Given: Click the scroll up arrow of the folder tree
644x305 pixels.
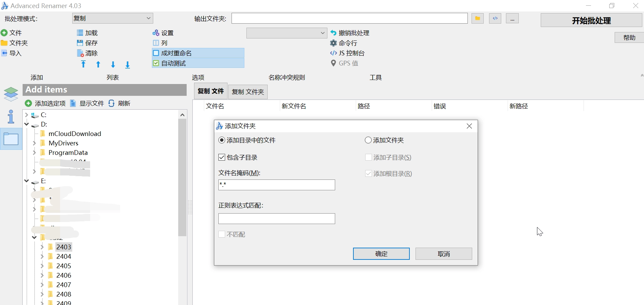Looking at the screenshot, I should [x=182, y=115].
